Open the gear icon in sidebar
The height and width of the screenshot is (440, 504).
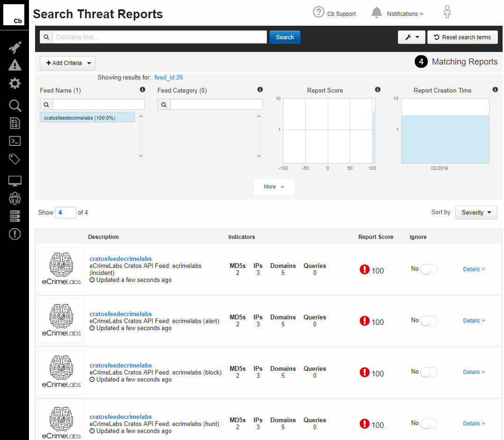[15, 84]
